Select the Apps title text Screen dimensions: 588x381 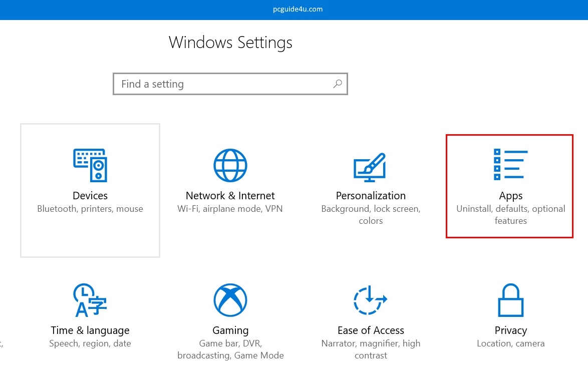pyautogui.click(x=510, y=196)
